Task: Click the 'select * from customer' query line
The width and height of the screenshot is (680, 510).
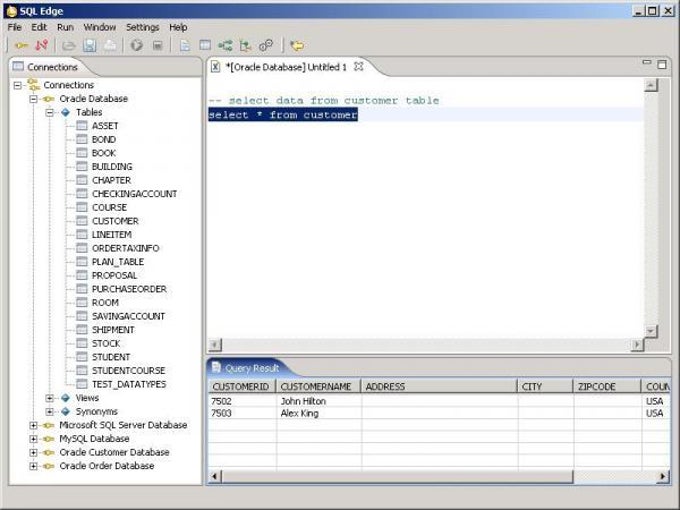Action: coord(283,115)
